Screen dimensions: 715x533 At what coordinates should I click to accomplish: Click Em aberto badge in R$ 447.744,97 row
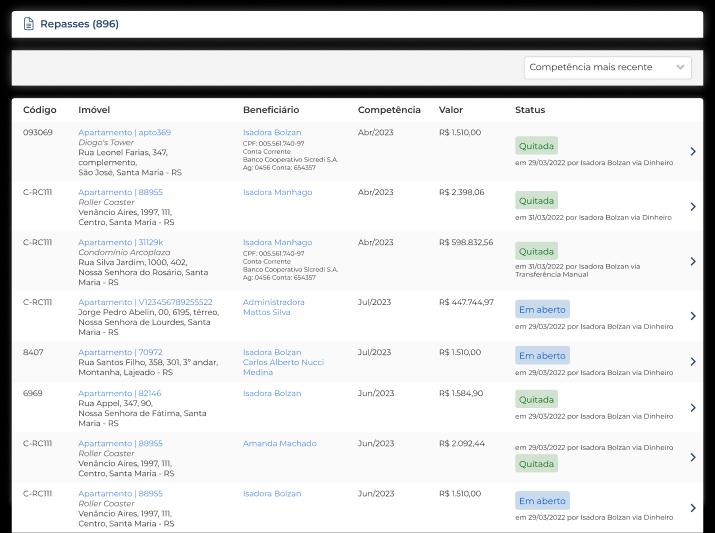542,310
